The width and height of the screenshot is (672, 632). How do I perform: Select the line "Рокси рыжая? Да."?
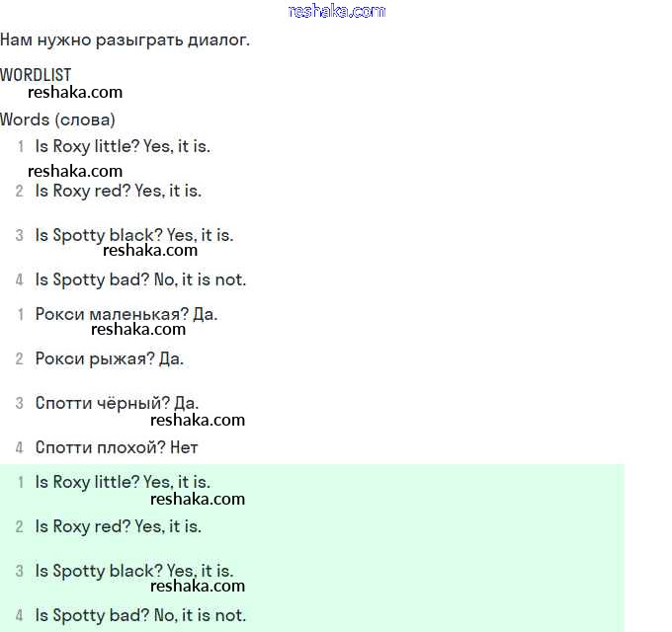(x=109, y=358)
